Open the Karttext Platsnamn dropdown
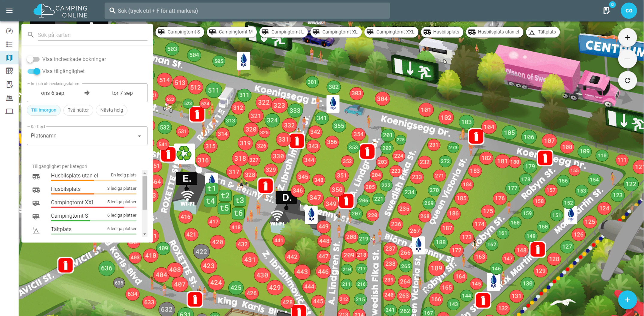This screenshot has width=644, height=316. click(x=87, y=136)
